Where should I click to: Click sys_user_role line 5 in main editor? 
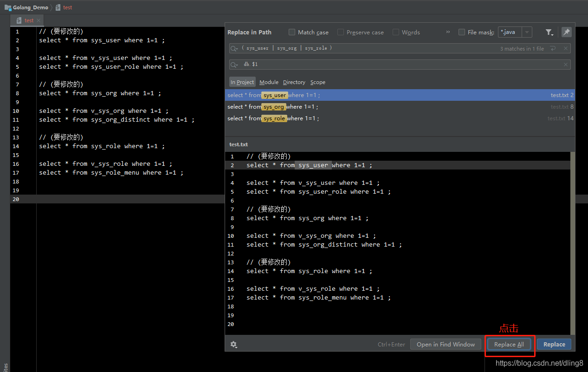click(111, 66)
